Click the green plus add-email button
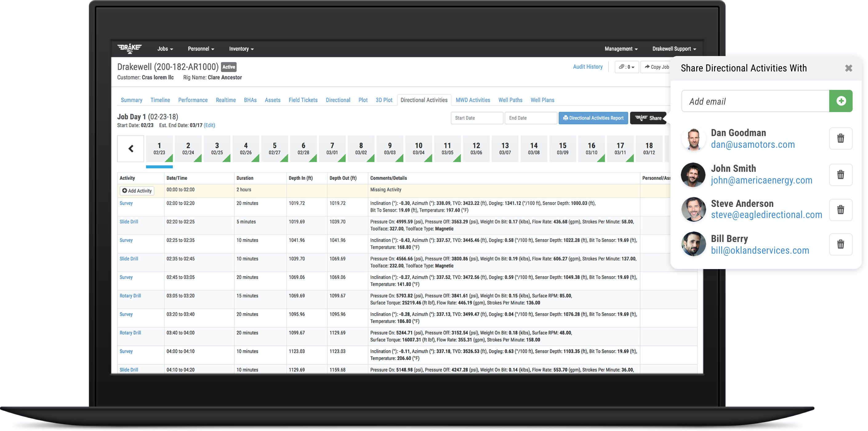The image size is (868, 431). (x=841, y=101)
